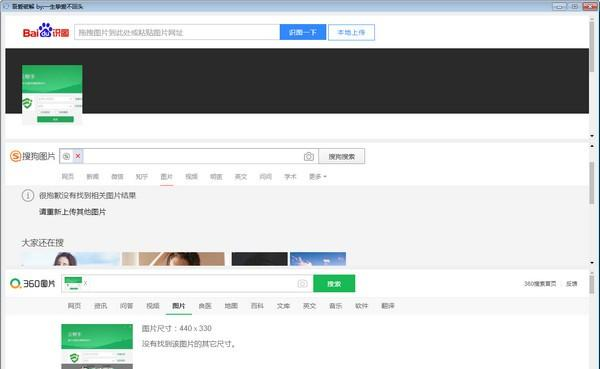
Task: Select Sogou 问问 tab
Action: 266,176
